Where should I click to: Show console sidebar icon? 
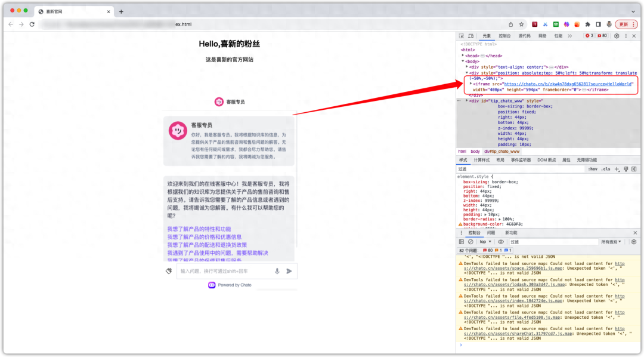point(462,242)
